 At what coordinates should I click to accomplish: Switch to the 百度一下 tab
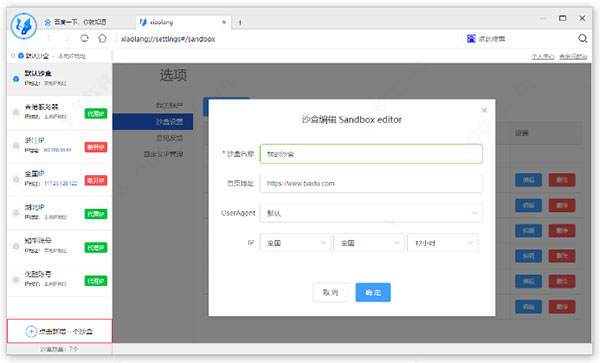point(75,22)
